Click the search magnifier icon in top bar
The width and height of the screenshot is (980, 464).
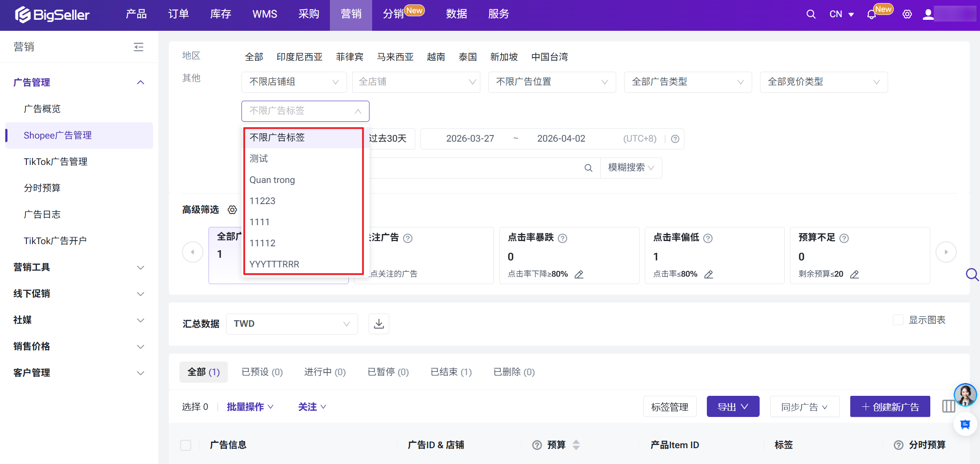811,14
